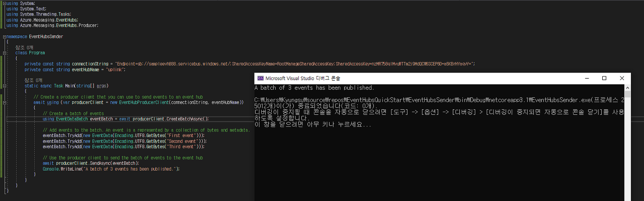The height and width of the screenshot is (201, 644).
Task: Open the references CodeLens above class Program
Action: [24, 47]
